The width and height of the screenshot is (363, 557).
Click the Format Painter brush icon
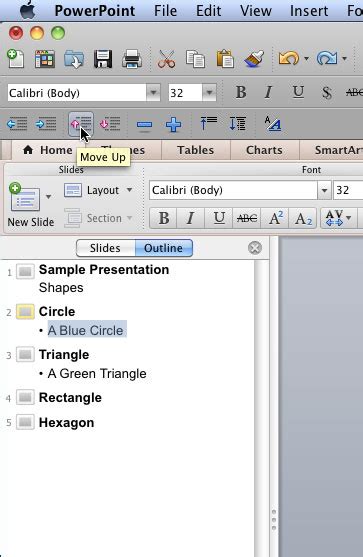click(254, 59)
